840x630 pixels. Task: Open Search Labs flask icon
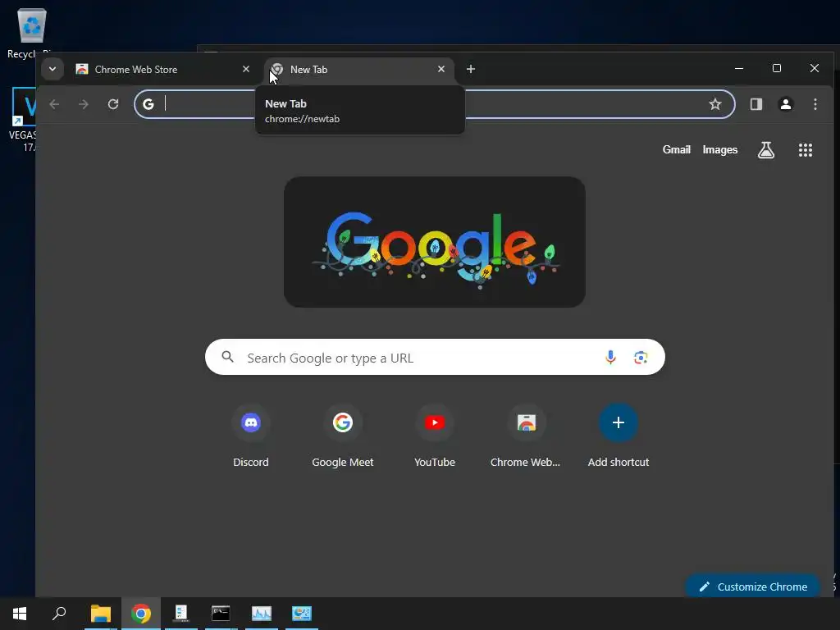pyautogui.click(x=766, y=150)
